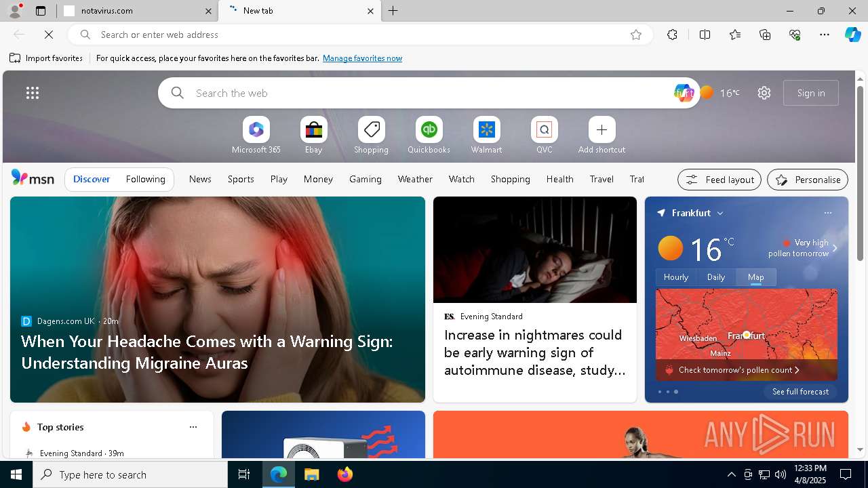Open the 16°C weather indicator
The width and height of the screenshot is (868, 488).
coord(720,93)
